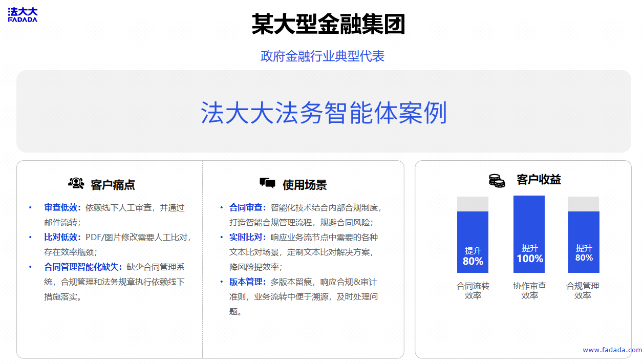Click the chat bubbles icon beside 使用场景
The height and width of the screenshot is (364, 643).
tap(267, 183)
